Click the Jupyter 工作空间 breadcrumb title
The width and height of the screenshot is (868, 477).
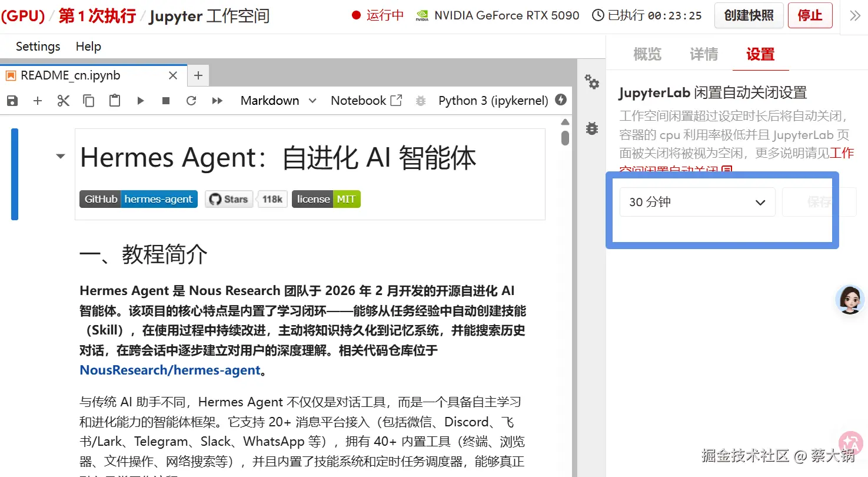(209, 16)
